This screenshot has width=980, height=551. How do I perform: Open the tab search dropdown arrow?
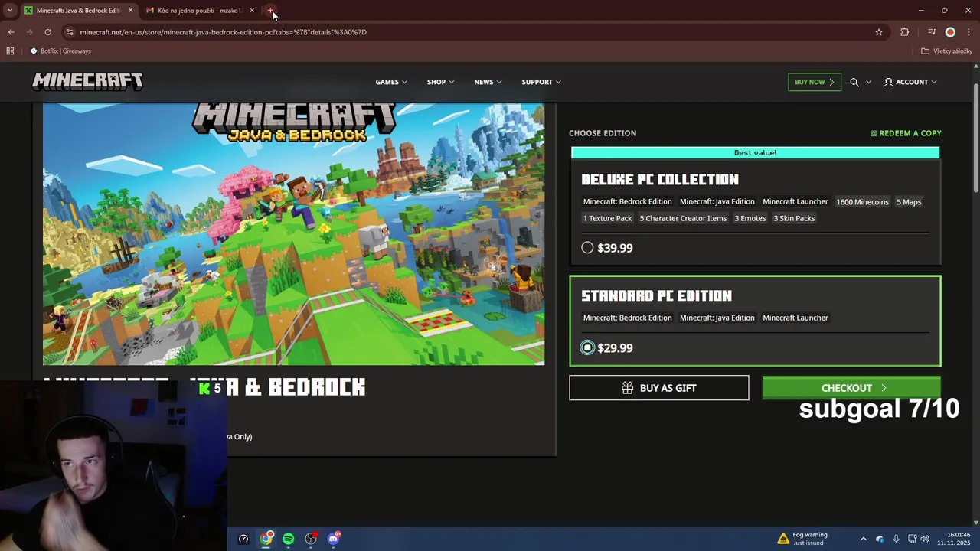(x=10, y=11)
